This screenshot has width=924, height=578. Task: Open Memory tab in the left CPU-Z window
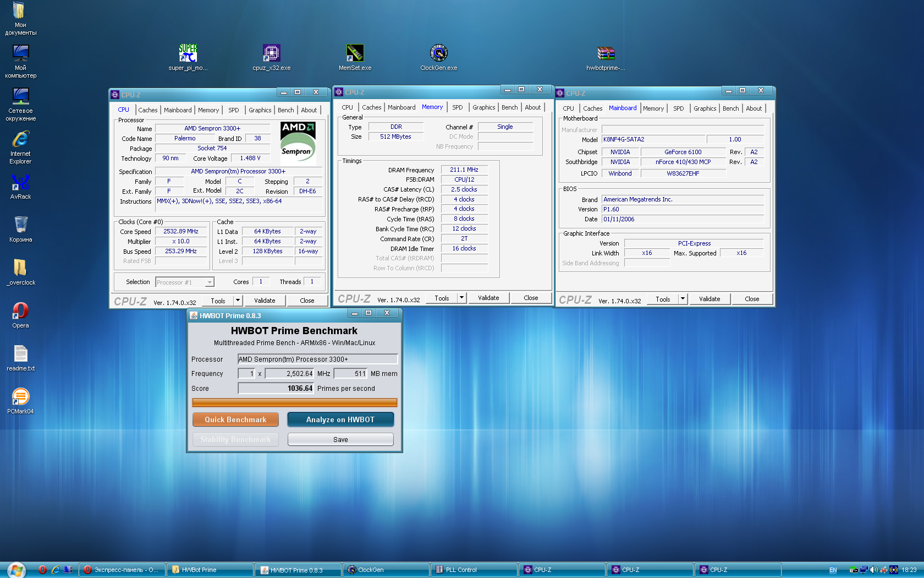[208, 110]
